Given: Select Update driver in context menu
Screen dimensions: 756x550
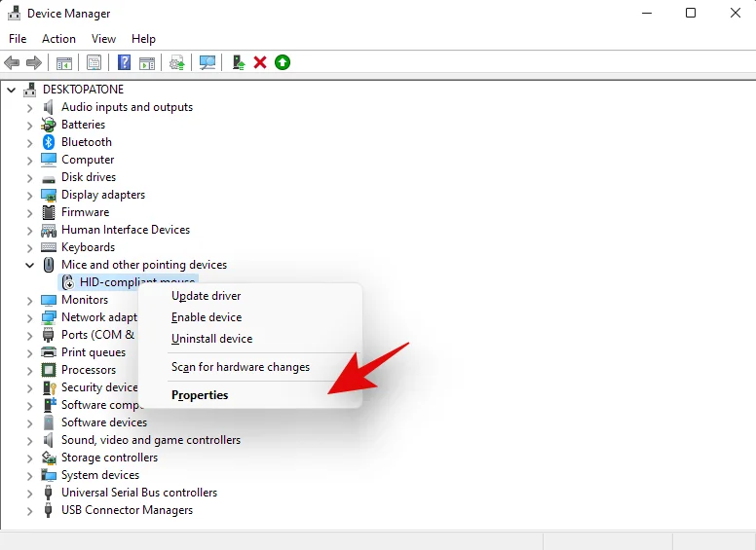Looking at the screenshot, I should [206, 296].
